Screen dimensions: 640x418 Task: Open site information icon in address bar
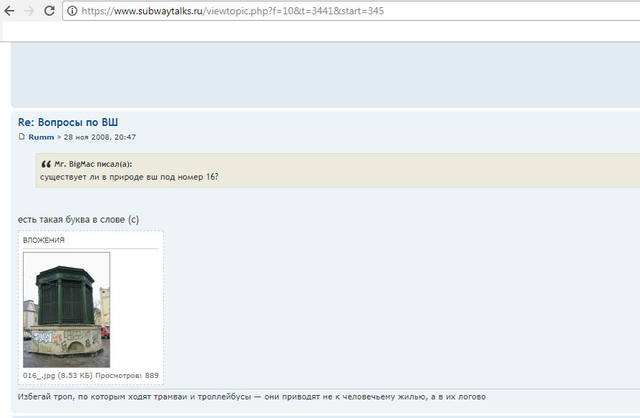tap(72, 11)
